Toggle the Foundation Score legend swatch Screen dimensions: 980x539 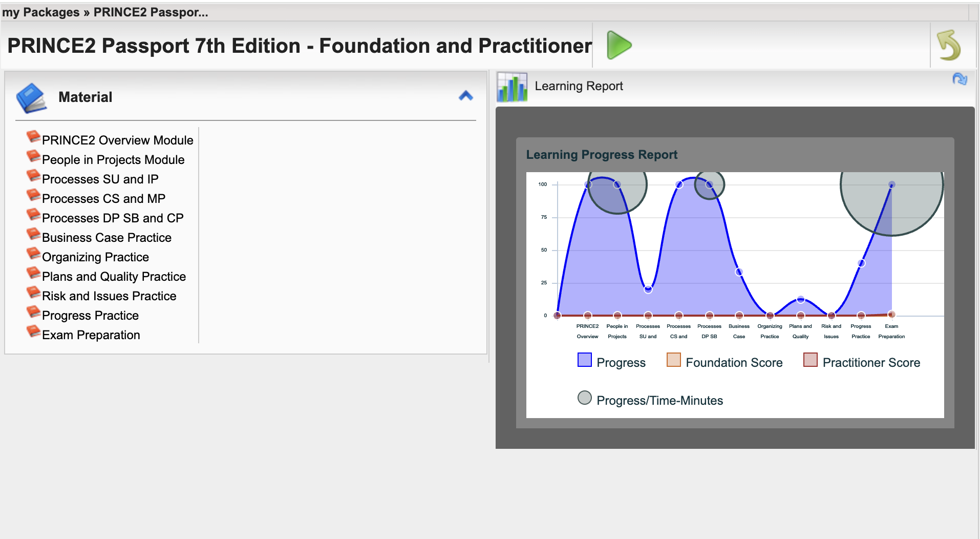point(673,360)
